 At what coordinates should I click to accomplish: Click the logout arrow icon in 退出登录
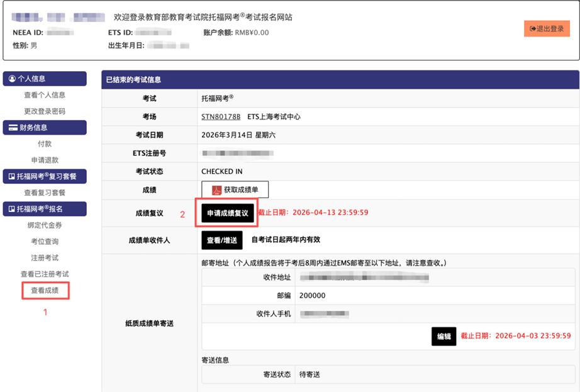(533, 29)
